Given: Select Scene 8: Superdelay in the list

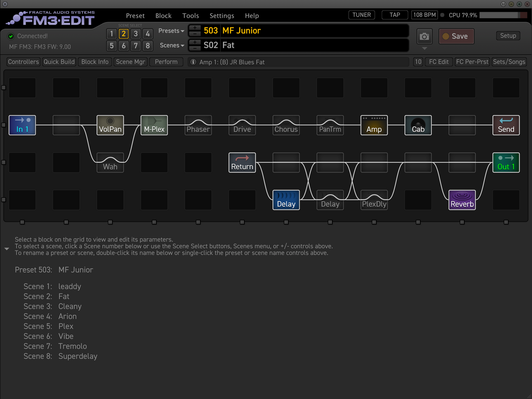Looking at the screenshot, I should (x=60, y=356).
